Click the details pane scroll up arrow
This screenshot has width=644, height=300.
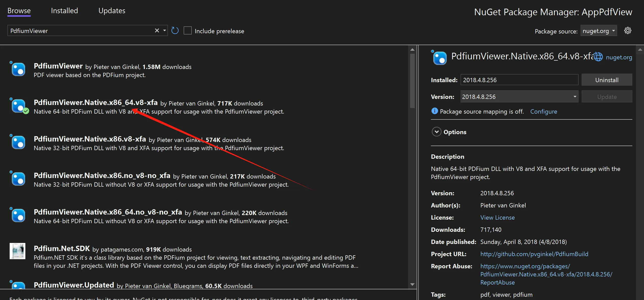[640, 50]
